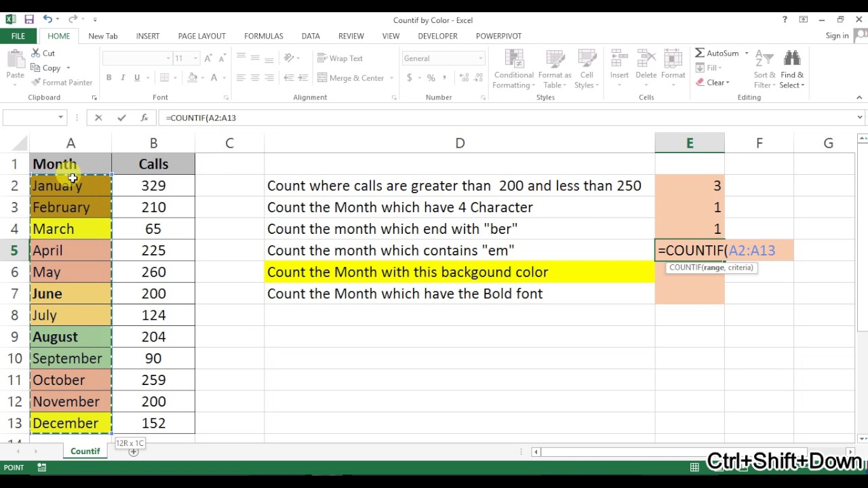
Task: Open the font color picker
Action: point(223,78)
